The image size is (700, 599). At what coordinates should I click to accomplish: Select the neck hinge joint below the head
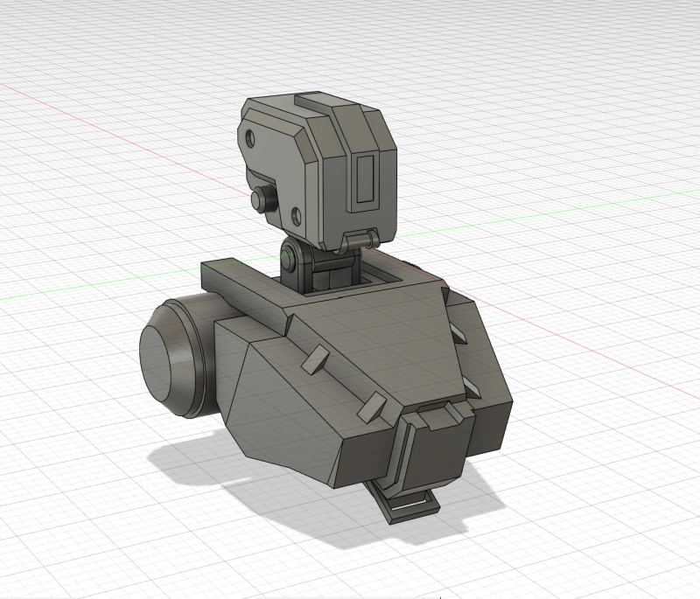pos(288,261)
